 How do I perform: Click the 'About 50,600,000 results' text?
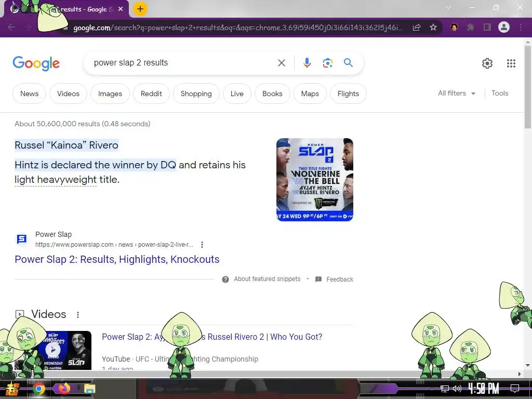point(83,124)
